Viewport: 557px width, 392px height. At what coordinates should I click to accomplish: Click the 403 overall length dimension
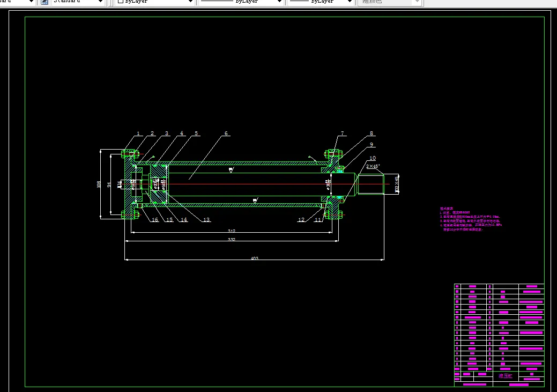pyautogui.click(x=254, y=258)
